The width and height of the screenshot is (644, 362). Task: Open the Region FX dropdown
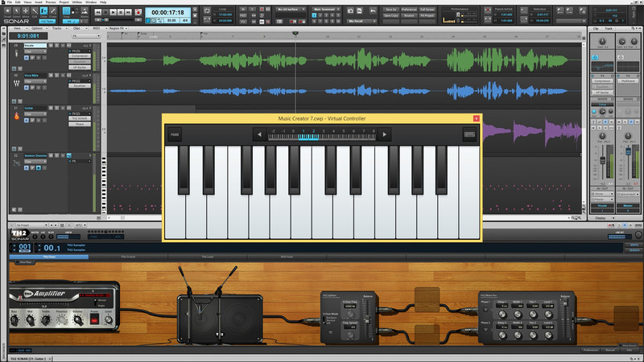point(118,28)
